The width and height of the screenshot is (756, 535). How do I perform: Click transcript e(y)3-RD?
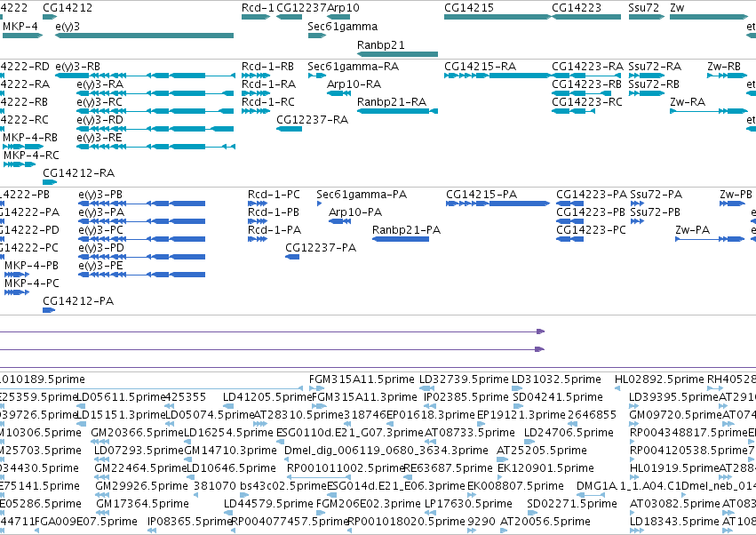coord(155,129)
